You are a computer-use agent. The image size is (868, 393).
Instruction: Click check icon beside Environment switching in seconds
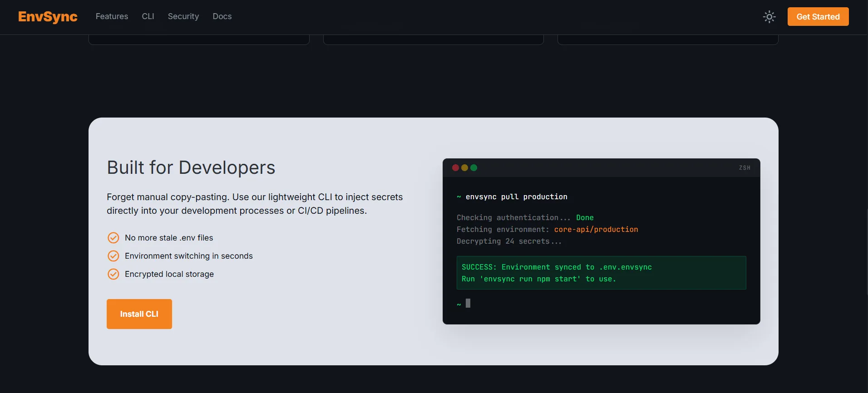tap(113, 256)
